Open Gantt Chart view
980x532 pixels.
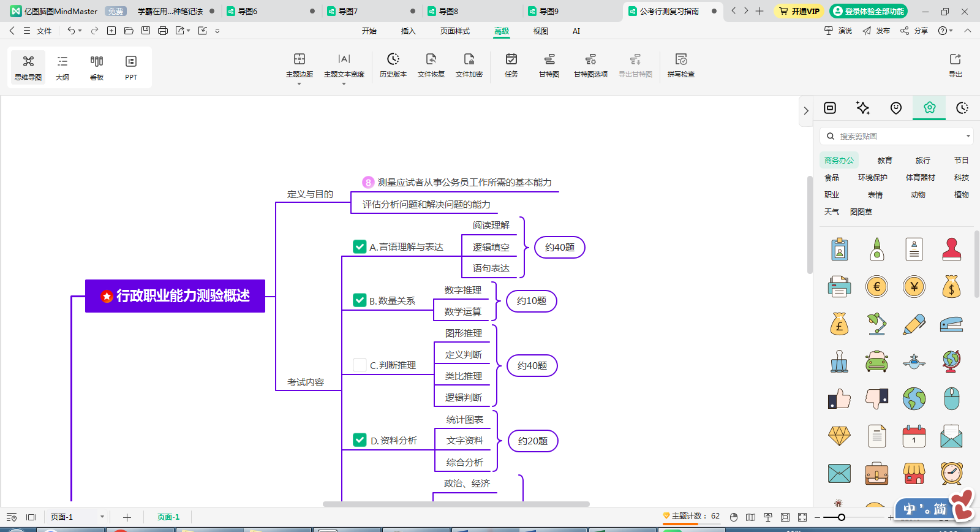(549, 65)
